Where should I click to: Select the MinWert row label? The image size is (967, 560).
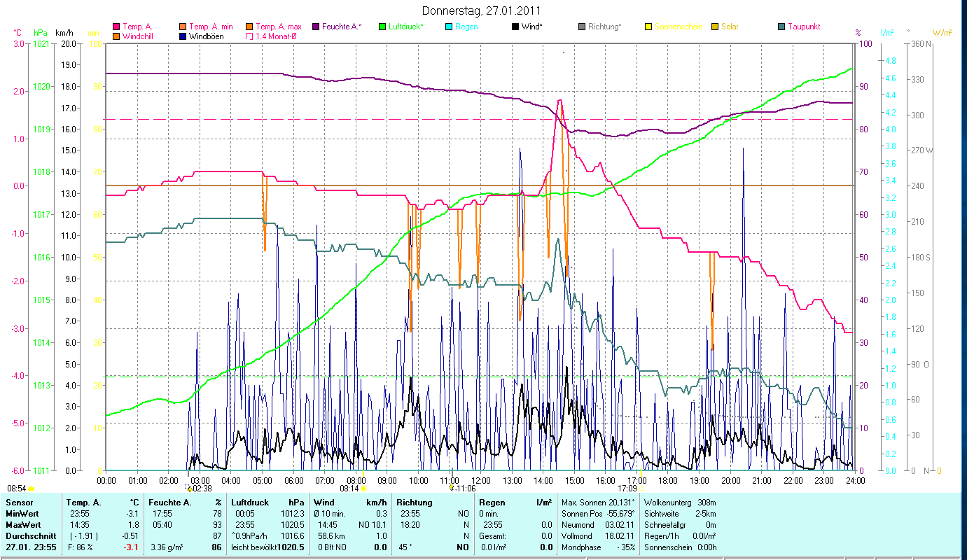22,513
